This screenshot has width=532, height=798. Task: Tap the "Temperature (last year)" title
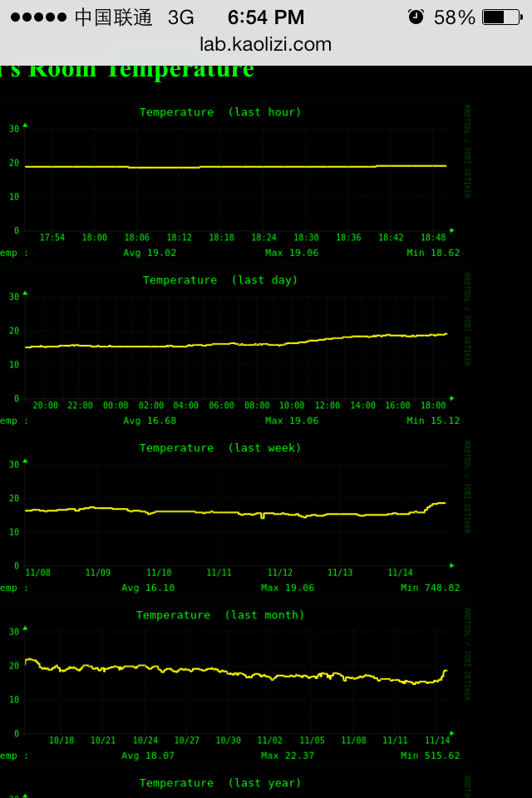[220, 783]
